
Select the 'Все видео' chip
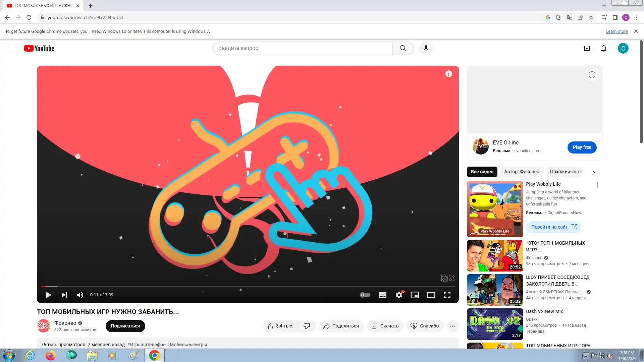point(482,172)
